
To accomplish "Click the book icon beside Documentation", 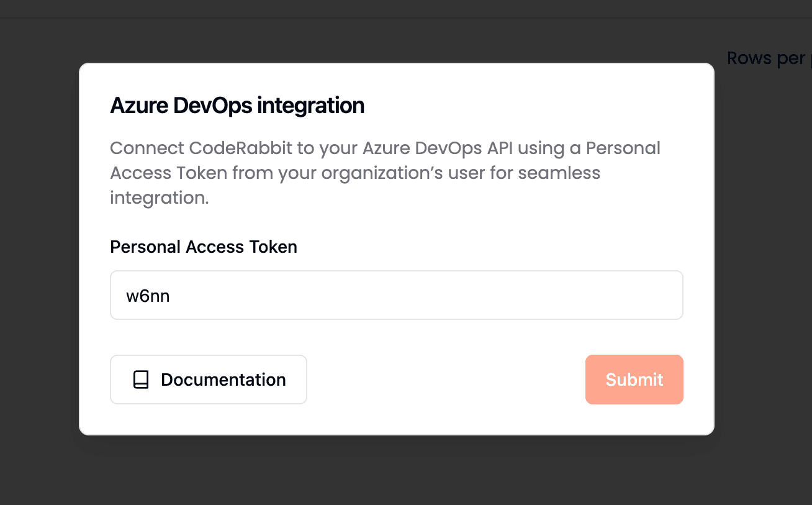I will [141, 380].
